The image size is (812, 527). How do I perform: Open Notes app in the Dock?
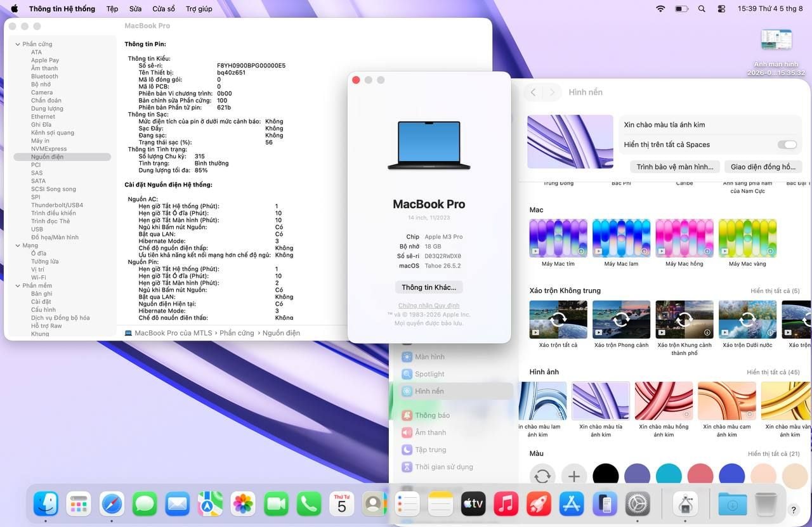pos(440,504)
